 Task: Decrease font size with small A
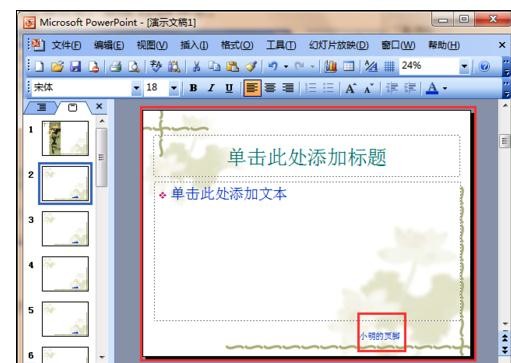[368, 89]
